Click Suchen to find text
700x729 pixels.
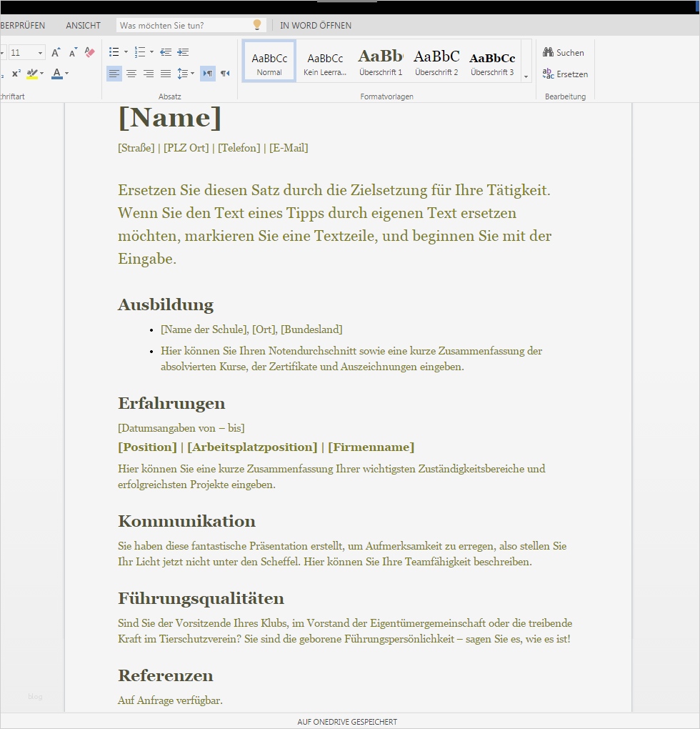pos(563,53)
